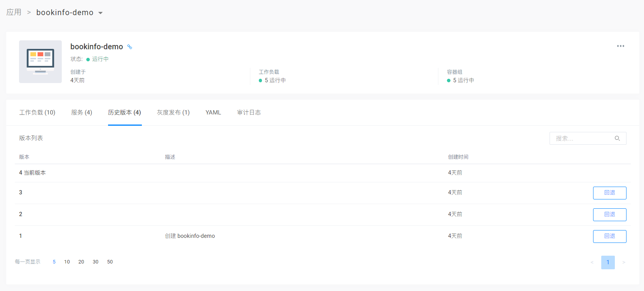Image resolution: width=644 pixels, height=291 pixels.
Task: Open the 灰度发布 (1) tab
Action: [173, 113]
